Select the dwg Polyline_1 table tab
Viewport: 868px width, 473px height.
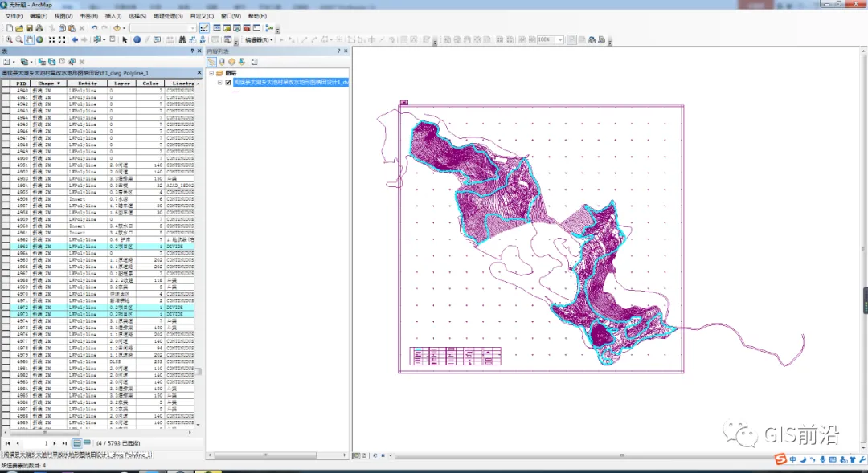coord(77,455)
